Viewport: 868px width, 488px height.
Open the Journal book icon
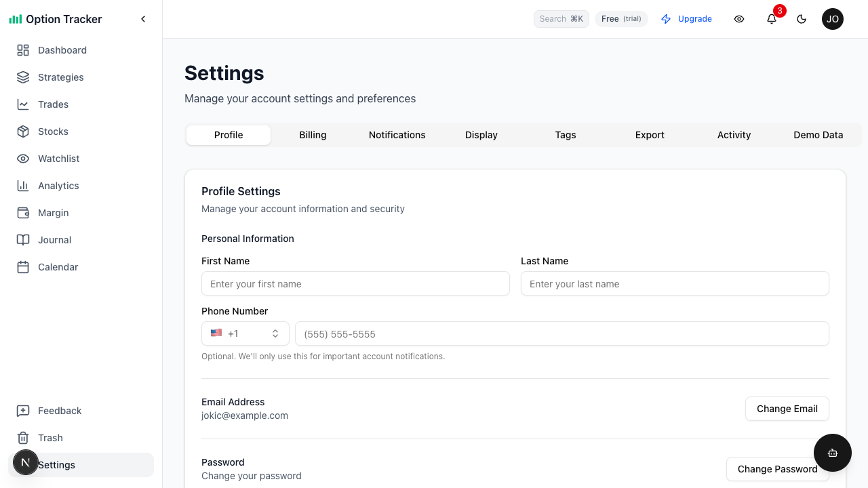(x=23, y=240)
